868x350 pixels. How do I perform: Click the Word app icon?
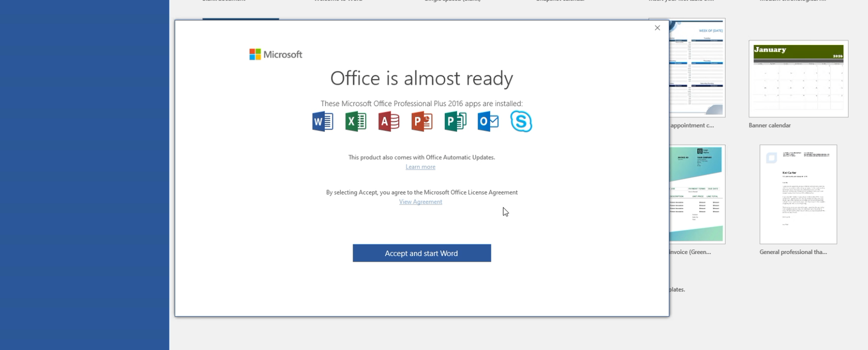pos(323,121)
